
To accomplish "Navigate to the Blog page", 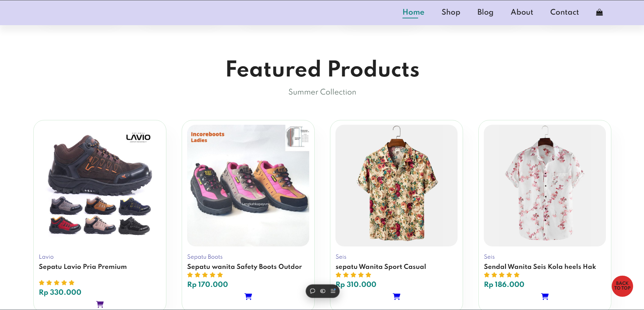I will pos(485,12).
